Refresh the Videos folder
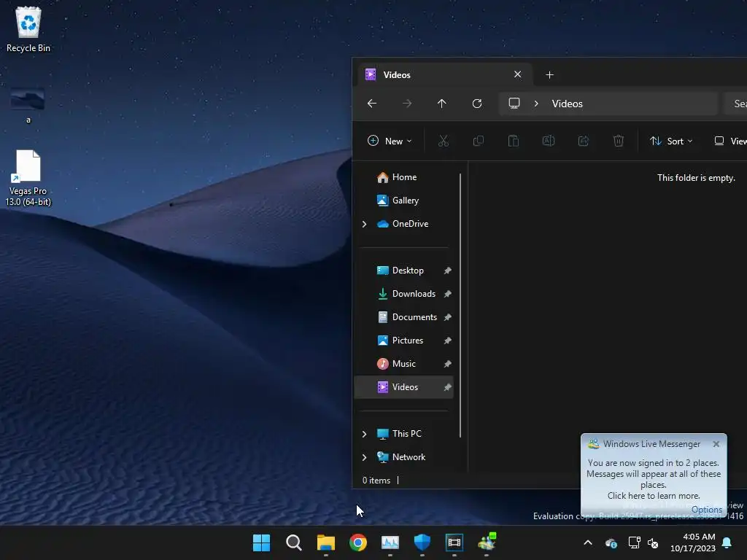The height and width of the screenshot is (560, 747). (x=477, y=104)
